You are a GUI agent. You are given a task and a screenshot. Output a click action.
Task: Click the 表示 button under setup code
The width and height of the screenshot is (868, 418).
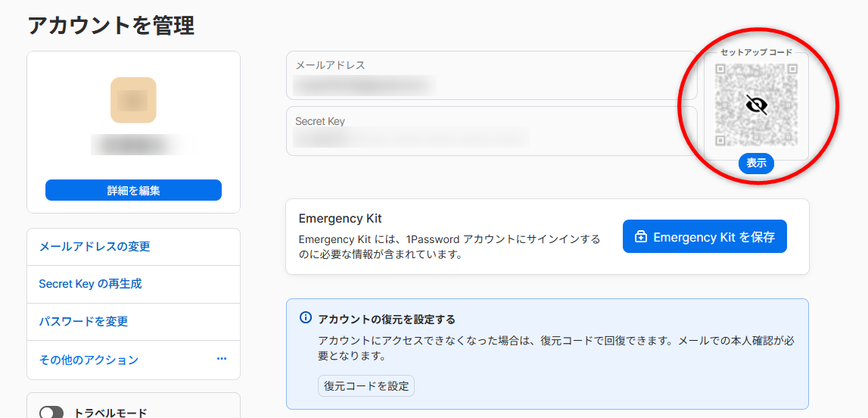756,164
